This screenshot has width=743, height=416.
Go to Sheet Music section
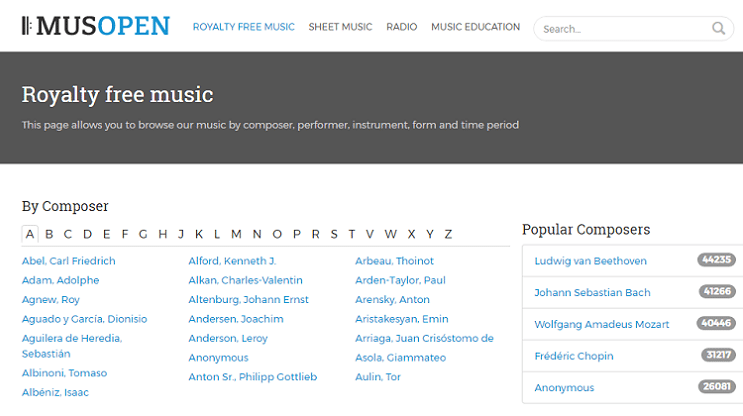[340, 27]
